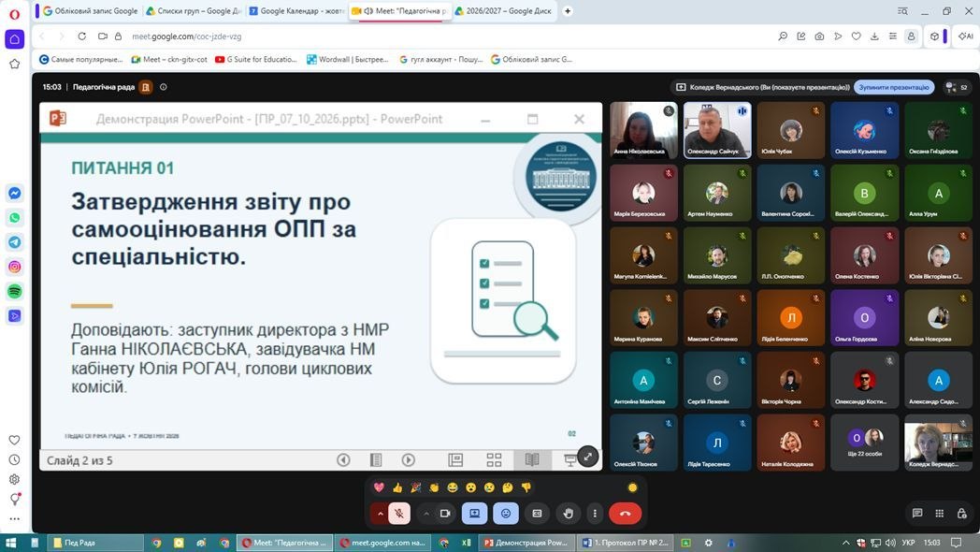Unmute the microphone in Meet

[x=398, y=514]
